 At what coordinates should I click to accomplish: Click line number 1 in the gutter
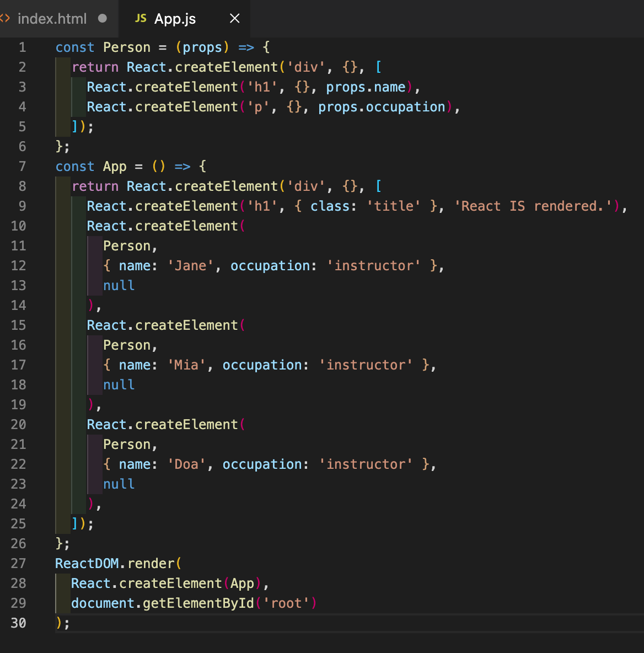22,47
